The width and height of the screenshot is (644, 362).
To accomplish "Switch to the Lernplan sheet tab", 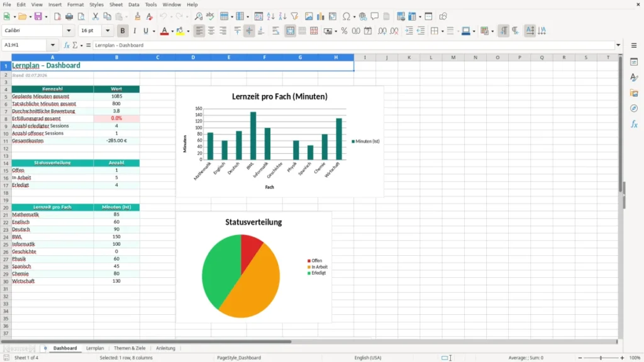I will (x=95, y=348).
